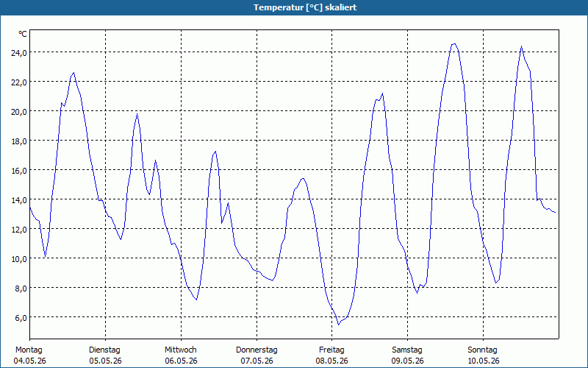Click the 10,0 axis value

[x=19, y=259]
